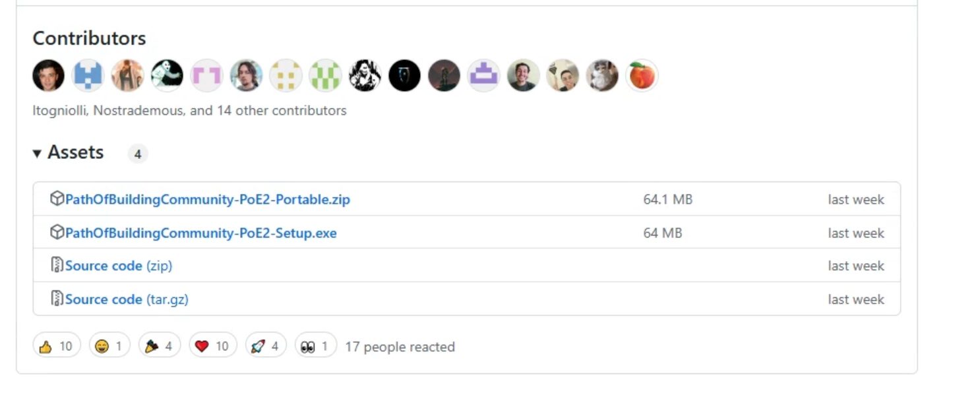Click the package icon beside Portable.zip
The width and height of the screenshot is (980, 395).
57,198
